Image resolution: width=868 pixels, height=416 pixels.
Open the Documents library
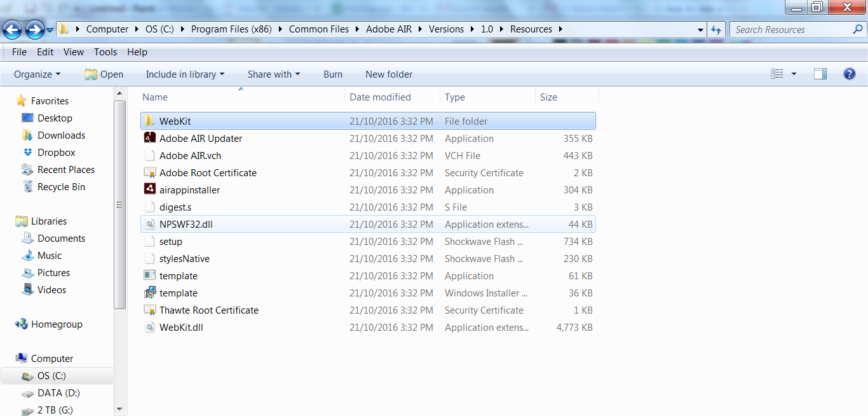[x=61, y=238]
